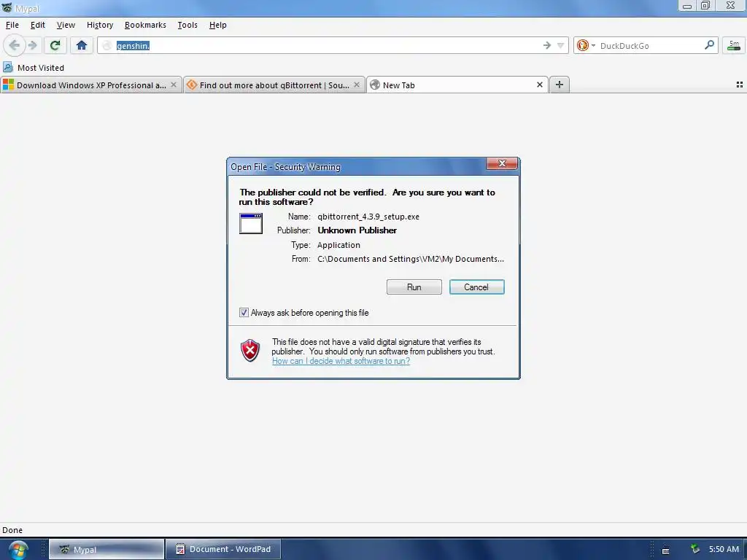Click the Done status bar text
This screenshot has height=560, width=747.
[x=12, y=530]
